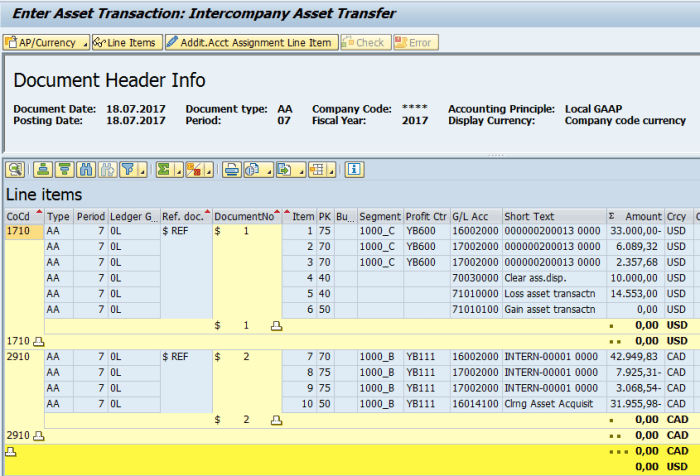This screenshot has width=700, height=476.
Task: Click the G/L Acc column header
Action: point(470,216)
